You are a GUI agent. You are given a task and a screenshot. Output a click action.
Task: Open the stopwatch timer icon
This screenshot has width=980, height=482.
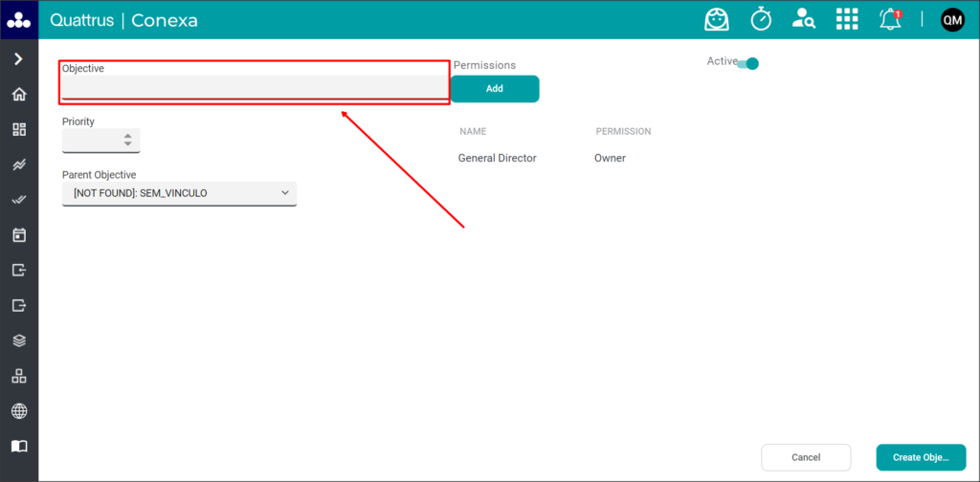tap(761, 19)
